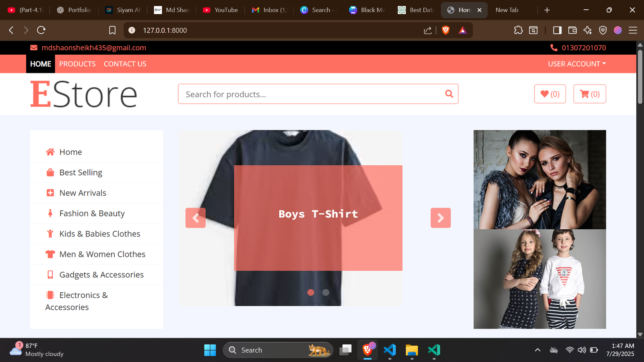This screenshot has height=362, width=644.
Task: Toggle the browser sidebar panel icon
Action: point(557,30)
